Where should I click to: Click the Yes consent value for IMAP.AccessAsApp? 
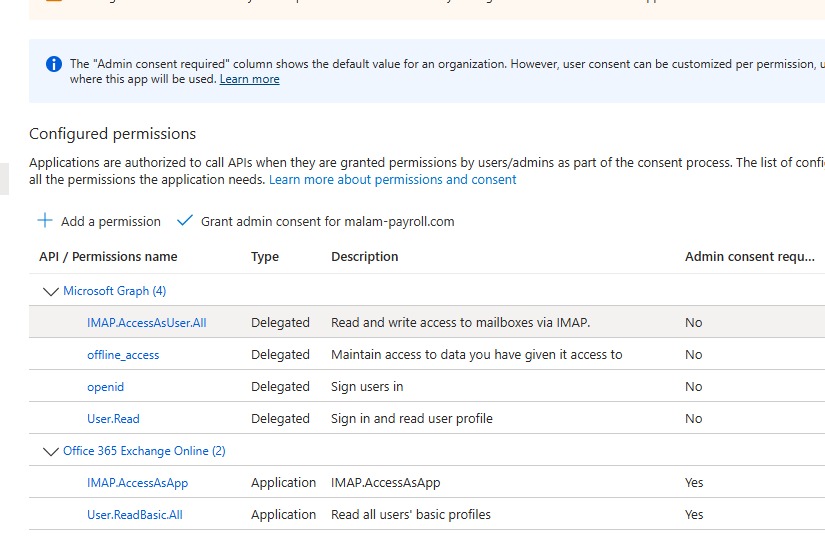coord(694,483)
